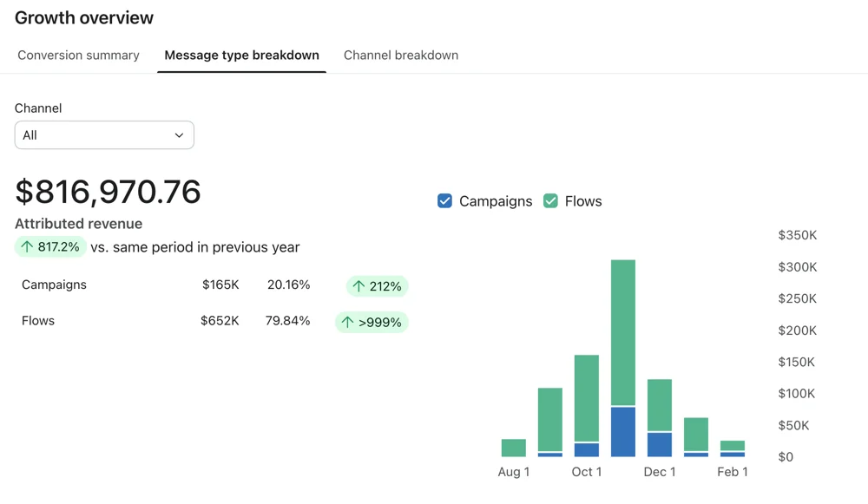Click the Growth overview heading
This screenshot has height=504, width=868.
point(84,17)
